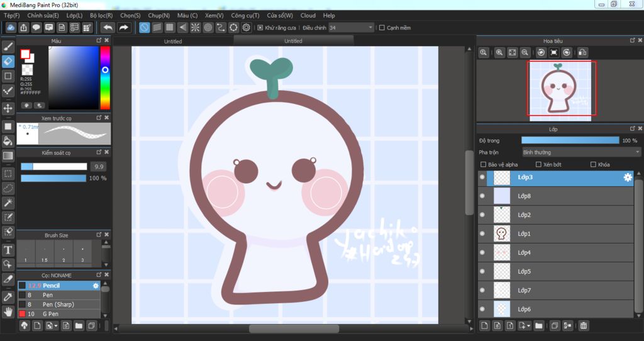Undock the Lớp layer panel
The width and height of the screenshot is (644, 341).
click(633, 128)
